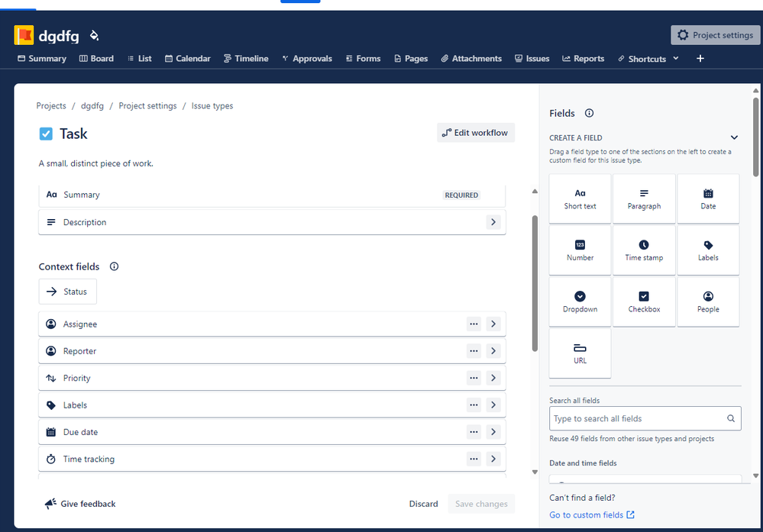Go to the Summary tab
Image resolution: width=763 pixels, height=532 pixels.
tap(42, 58)
